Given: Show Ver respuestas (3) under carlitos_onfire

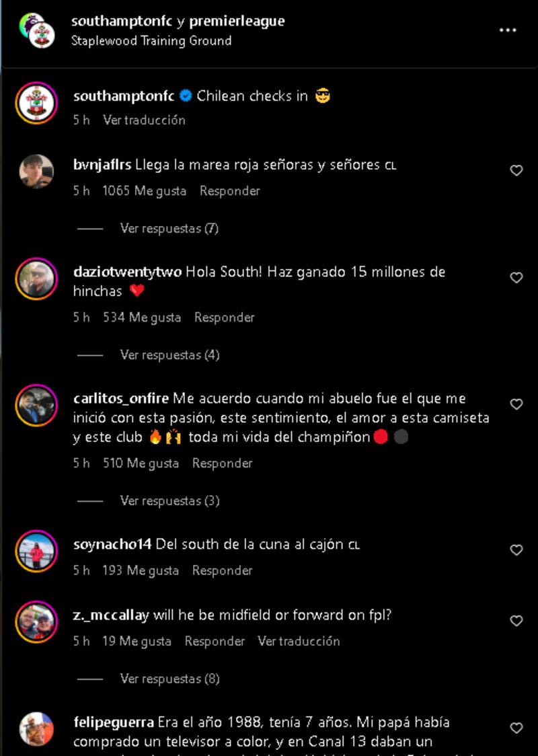Looking at the screenshot, I should [169, 500].
